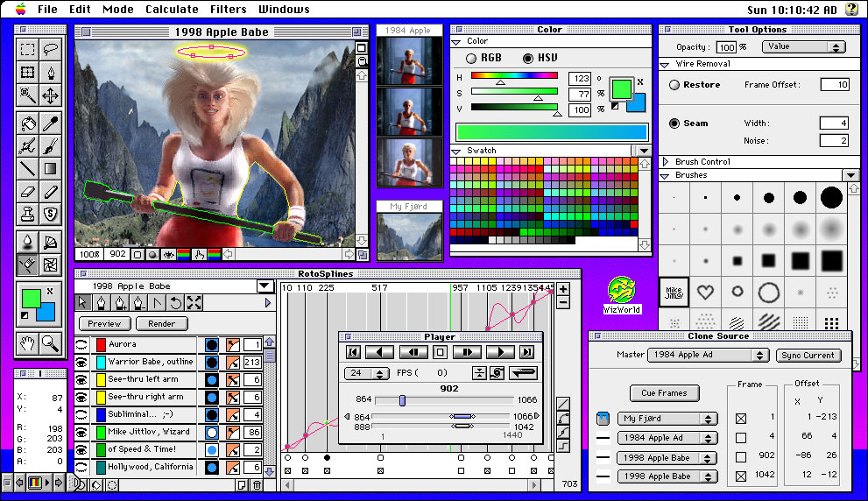Screen dimensions: 868x501
Task: Select the Eyedropper tool
Action: pos(51,123)
